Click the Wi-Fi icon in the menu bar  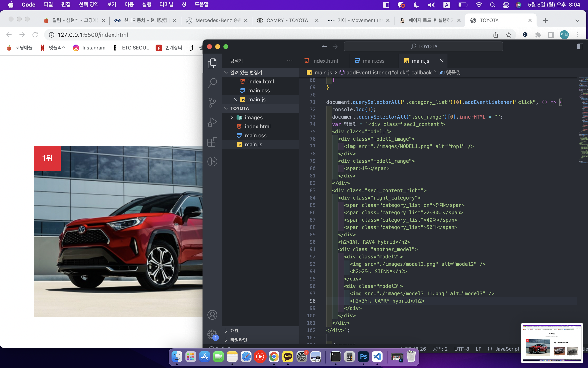pyautogui.click(x=479, y=5)
